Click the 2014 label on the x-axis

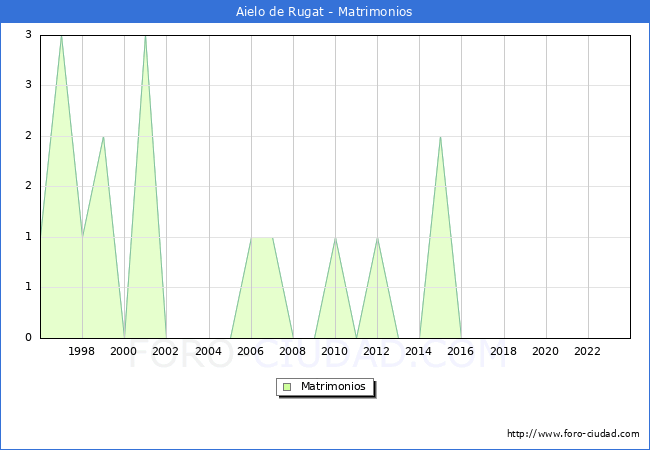point(419,351)
